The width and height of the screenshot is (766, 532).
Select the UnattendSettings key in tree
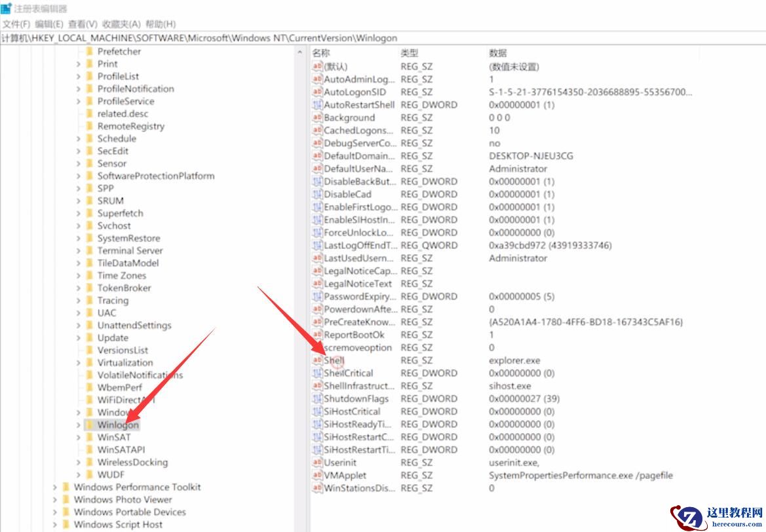tap(134, 326)
